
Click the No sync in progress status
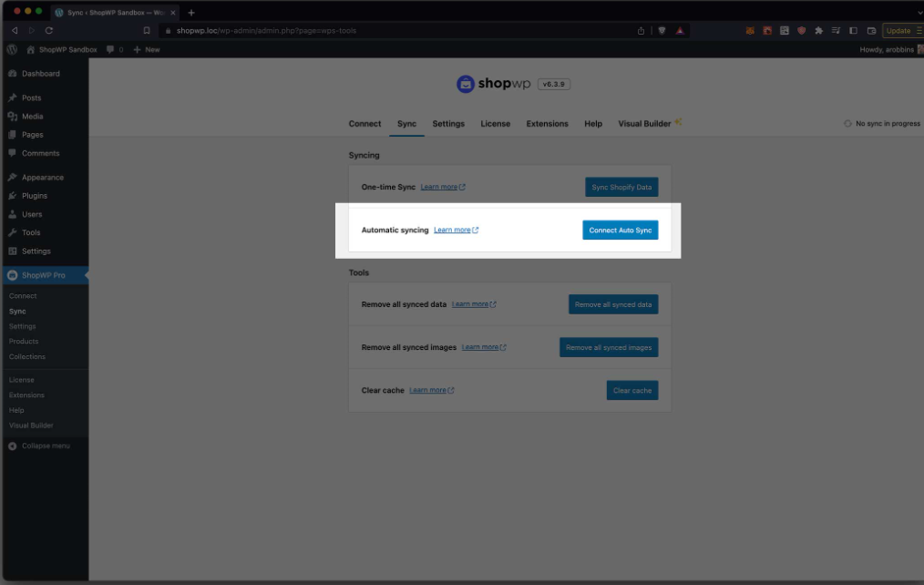tap(881, 124)
